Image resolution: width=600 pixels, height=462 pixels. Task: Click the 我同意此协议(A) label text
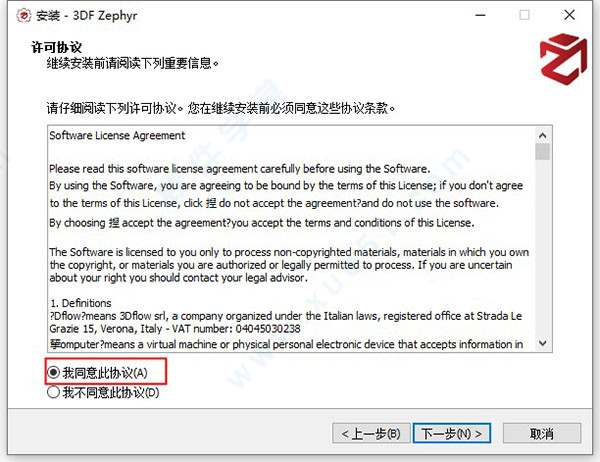click(x=105, y=372)
